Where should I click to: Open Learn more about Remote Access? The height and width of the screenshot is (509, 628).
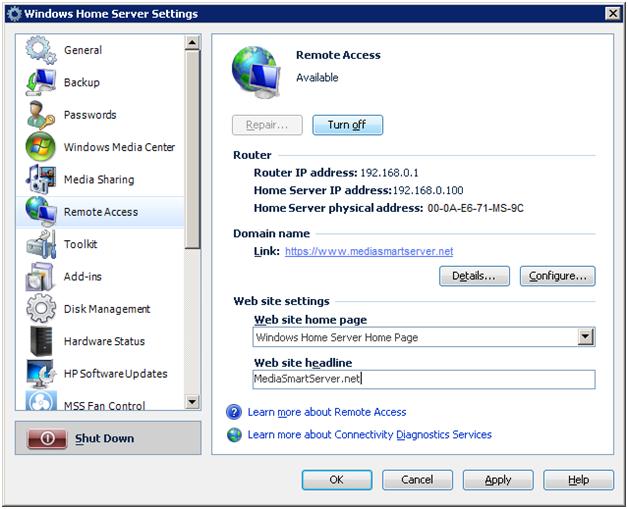click(x=327, y=412)
